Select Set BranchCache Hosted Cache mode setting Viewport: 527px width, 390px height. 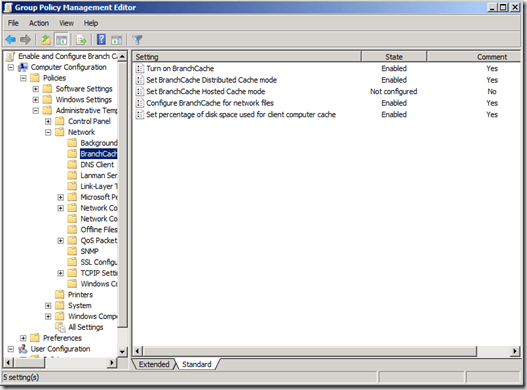pyautogui.click(x=205, y=91)
